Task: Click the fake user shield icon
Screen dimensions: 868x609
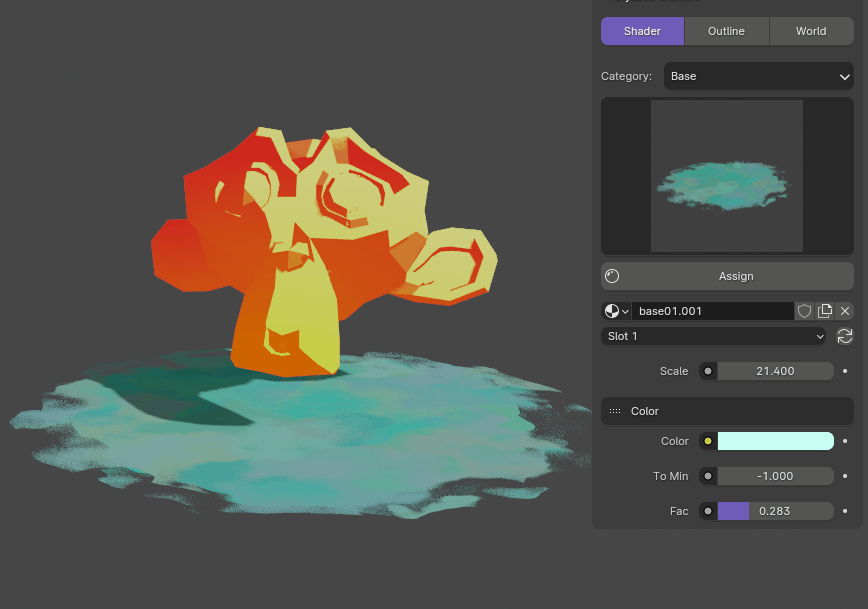Action: (804, 311)
